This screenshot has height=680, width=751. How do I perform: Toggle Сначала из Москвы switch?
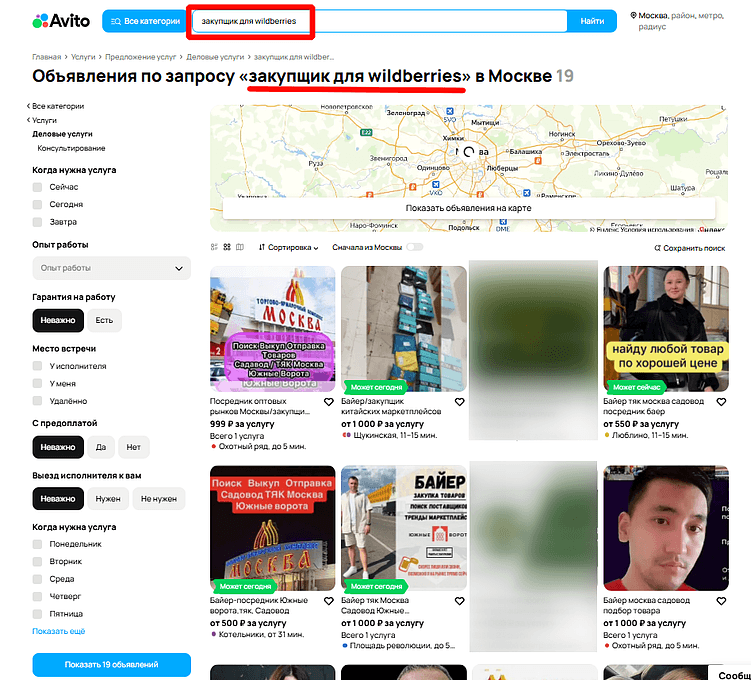[x=415, y=247]
